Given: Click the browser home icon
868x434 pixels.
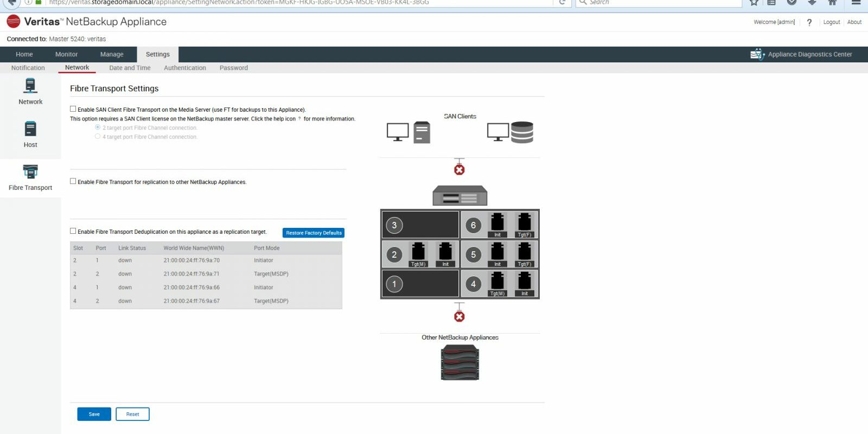Looking at the screenshot, I should coord(832,2).
